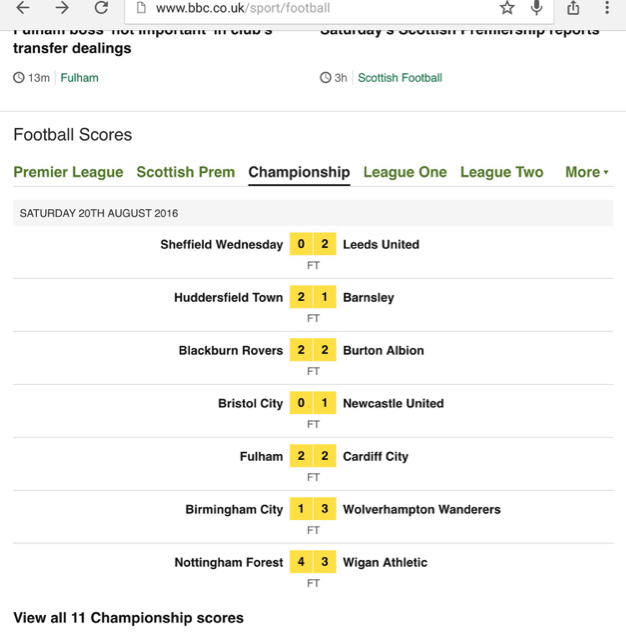The image size is (626, 640).
Task: Open the Sheffield Wednesday vs Leeds United result
Action: 313,252
